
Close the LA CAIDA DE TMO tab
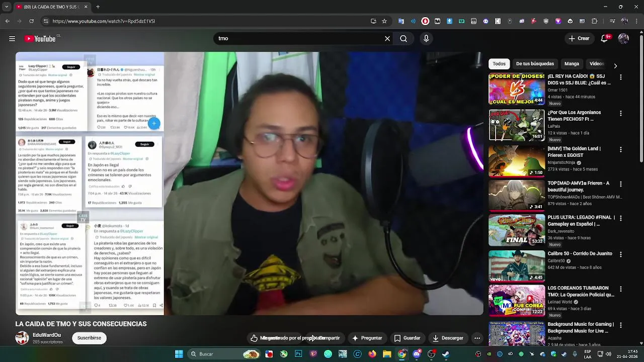pyautogui.click(x=86, y=7)
